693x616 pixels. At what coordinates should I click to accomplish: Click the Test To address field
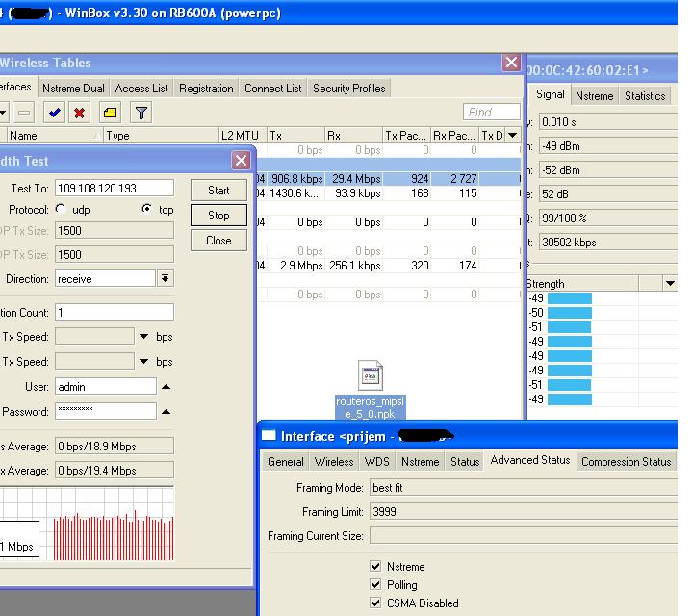pyautogui.click(x=115, y=188)
